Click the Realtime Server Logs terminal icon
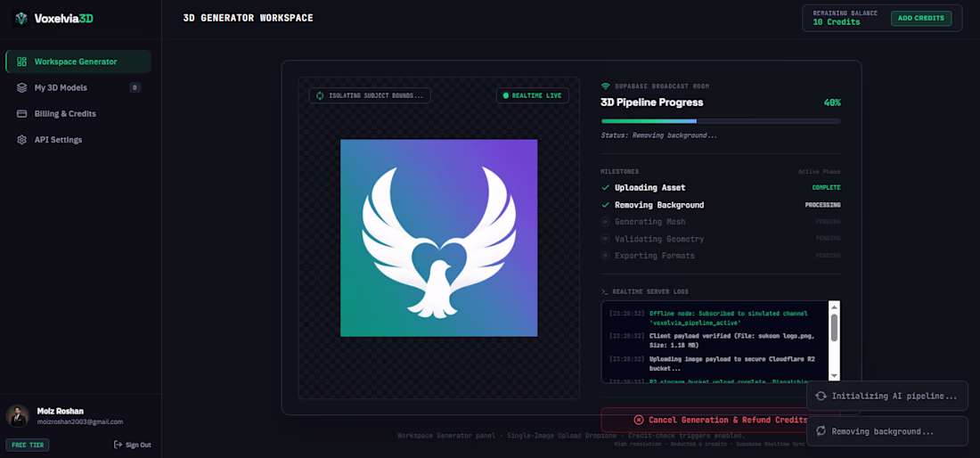The height and width of the screenshot is (458, 980). pyautogui.click(x=604, y=291)
